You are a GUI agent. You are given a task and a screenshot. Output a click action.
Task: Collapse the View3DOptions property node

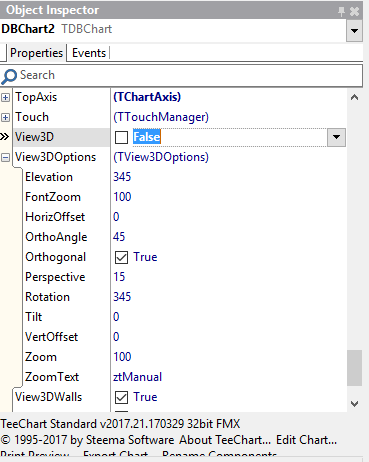[x=5, y=157]
